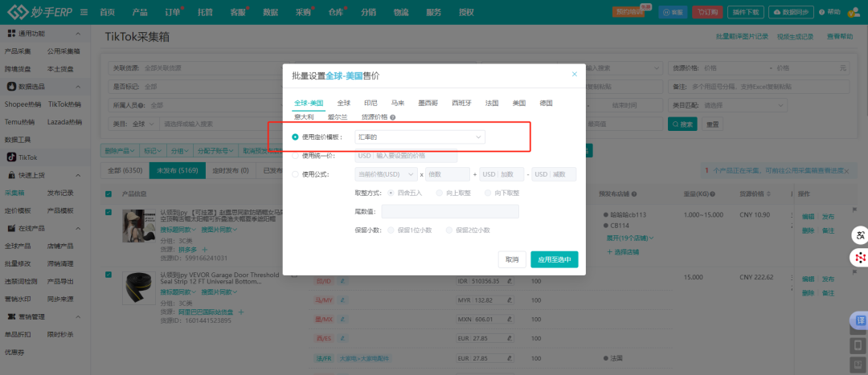This screenshot has height=375, width=868.
Task: Click the help icon beside 预发布店铺
Action: tap(634, 194)
